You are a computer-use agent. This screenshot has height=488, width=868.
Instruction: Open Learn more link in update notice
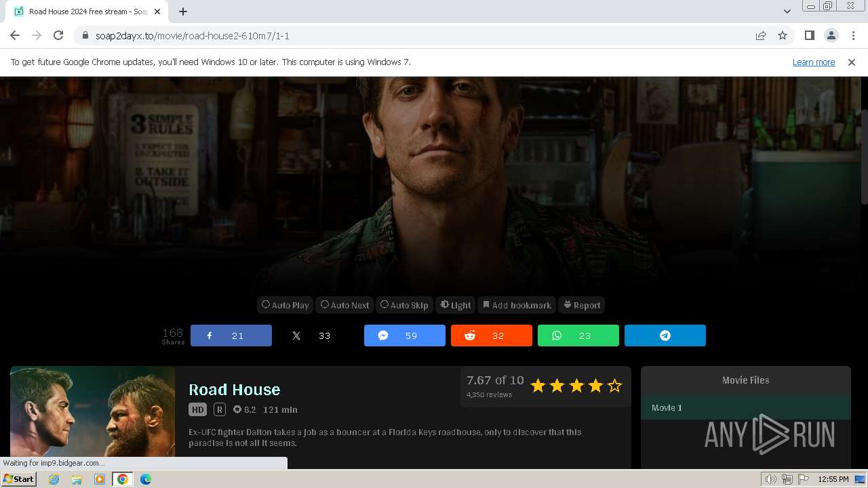(x=814, y=62)
